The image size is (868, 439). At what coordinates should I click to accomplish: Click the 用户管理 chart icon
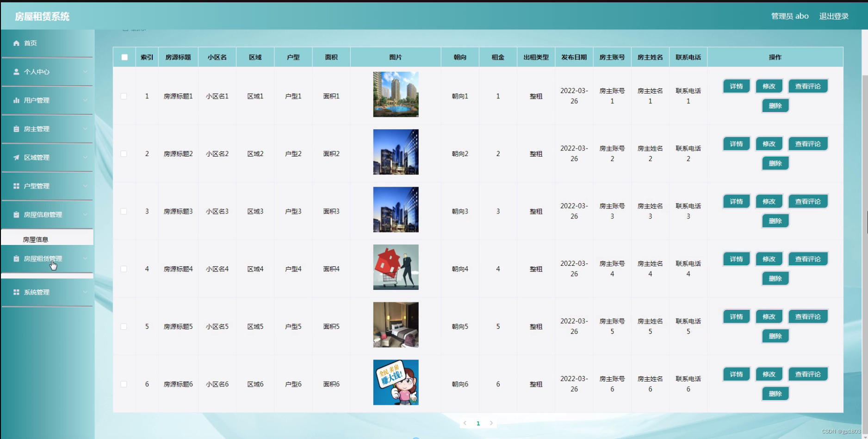(16, 100)
